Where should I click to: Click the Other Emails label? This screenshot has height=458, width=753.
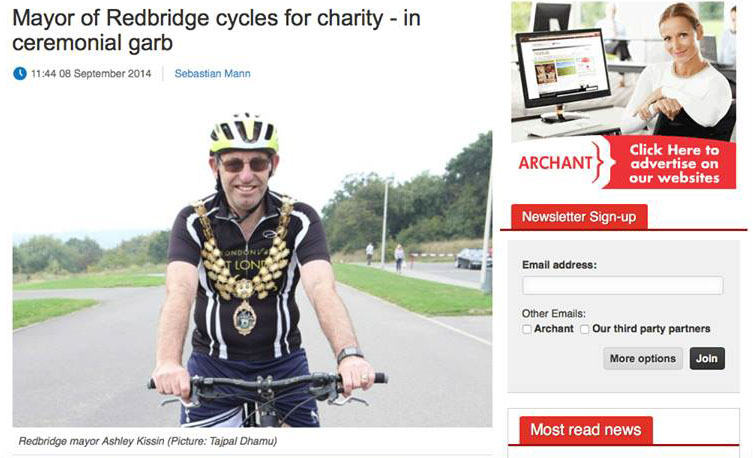point(554,313)
